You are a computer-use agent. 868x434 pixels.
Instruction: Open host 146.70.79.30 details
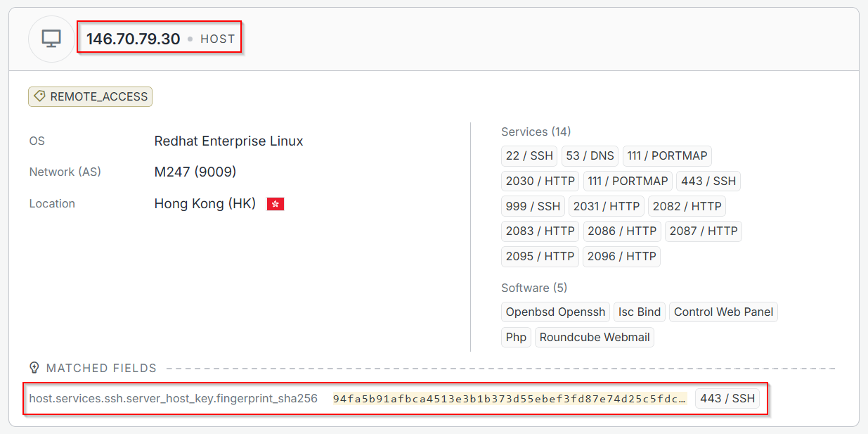pyautogui.click(x=134, y=39)
